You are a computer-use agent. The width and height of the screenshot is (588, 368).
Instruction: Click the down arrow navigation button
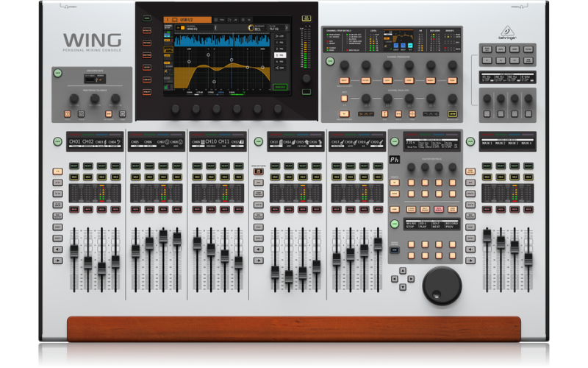(x=403, y=287)
